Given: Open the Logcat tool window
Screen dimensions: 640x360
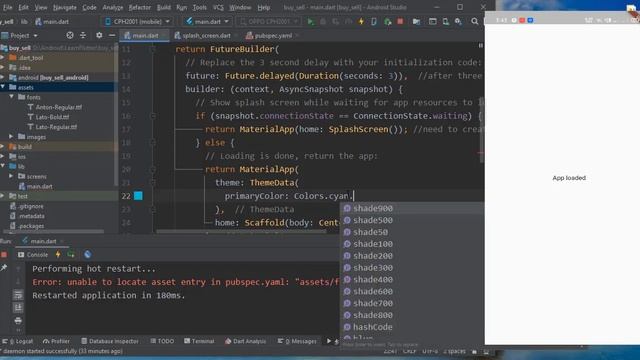Looking at the screenshot, I should (18, 341).
